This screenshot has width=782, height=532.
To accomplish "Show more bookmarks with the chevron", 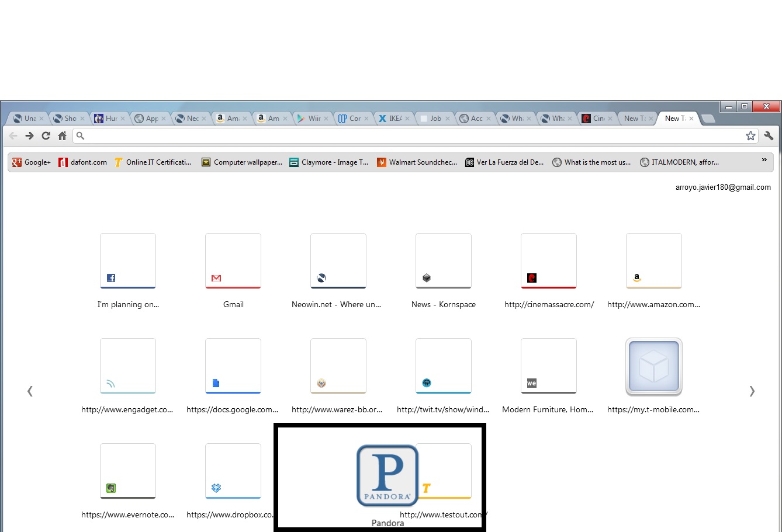I will 764,160.
